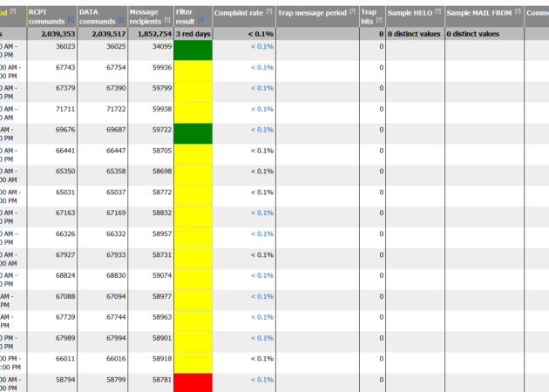Select the total DATA value 2,039,517
The height and width of the screenshot is (392, 549).
click(109, 34)
